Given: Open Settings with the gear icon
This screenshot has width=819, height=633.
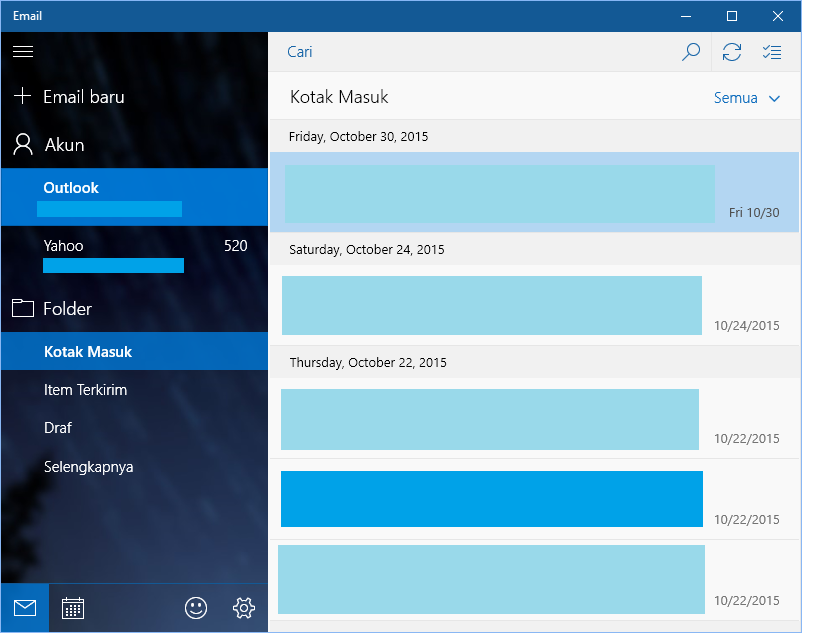Looking at the screenshot, I should click(x=243, y=607).
